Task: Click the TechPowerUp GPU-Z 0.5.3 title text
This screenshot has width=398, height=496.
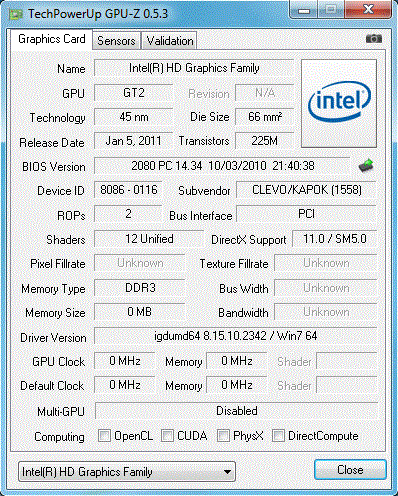Action: (98, 14)
